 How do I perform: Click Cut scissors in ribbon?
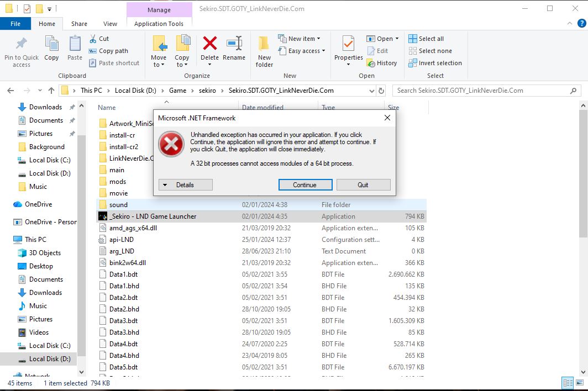click(99, 39)
